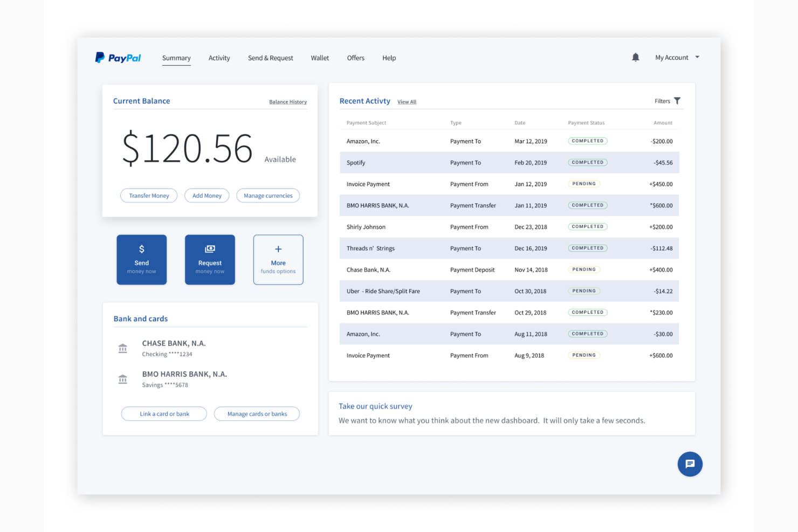
Task: Click the Add Money button
Action: click(207, 196)
